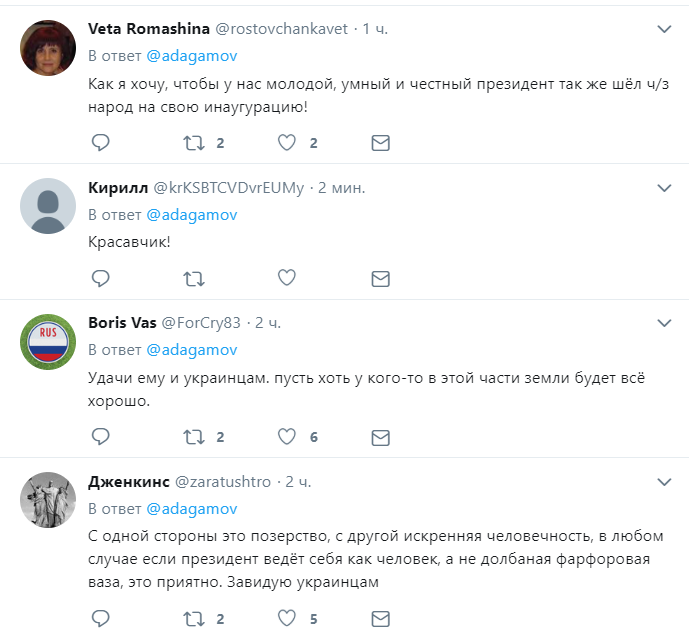Retweet Дженкинс's tweet
The height and width of the screenshot is (639, 689).
(194, 619)
